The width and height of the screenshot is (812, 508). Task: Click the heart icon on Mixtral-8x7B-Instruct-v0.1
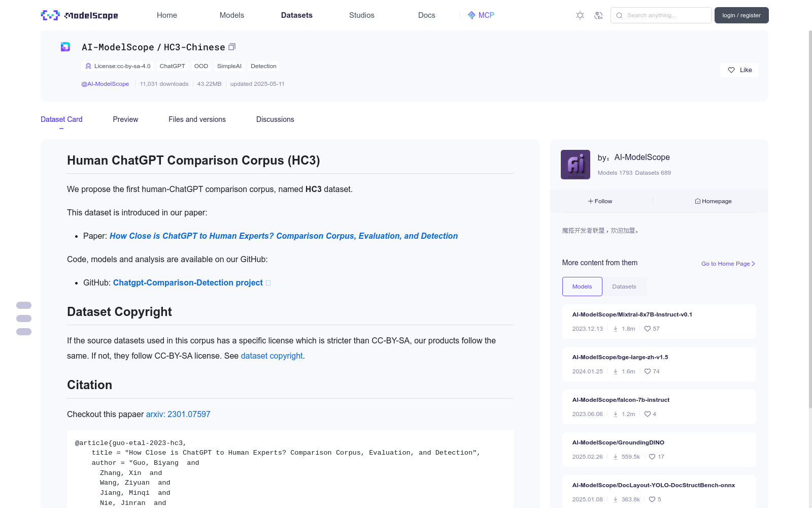[x=648, y=329]
